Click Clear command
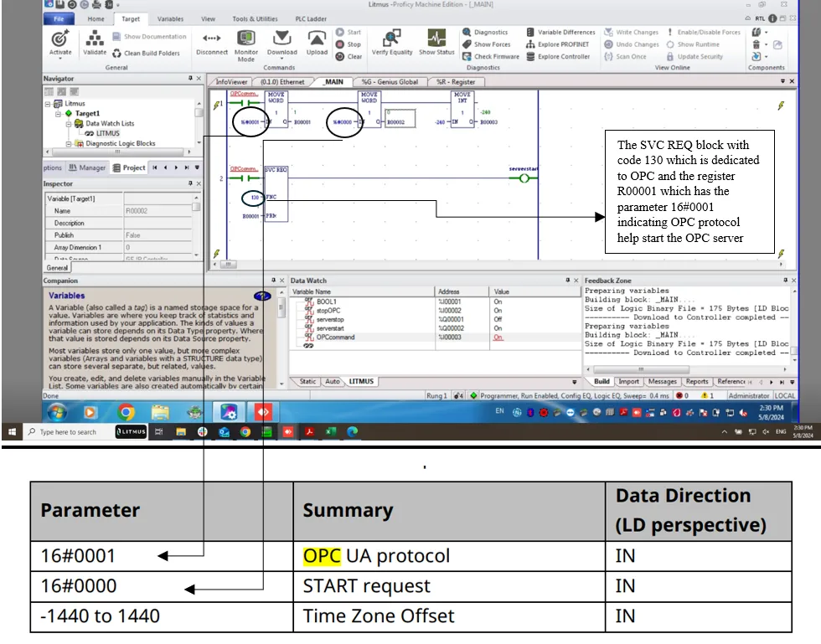This screenshot has height=644, width=821. point(349,57)
